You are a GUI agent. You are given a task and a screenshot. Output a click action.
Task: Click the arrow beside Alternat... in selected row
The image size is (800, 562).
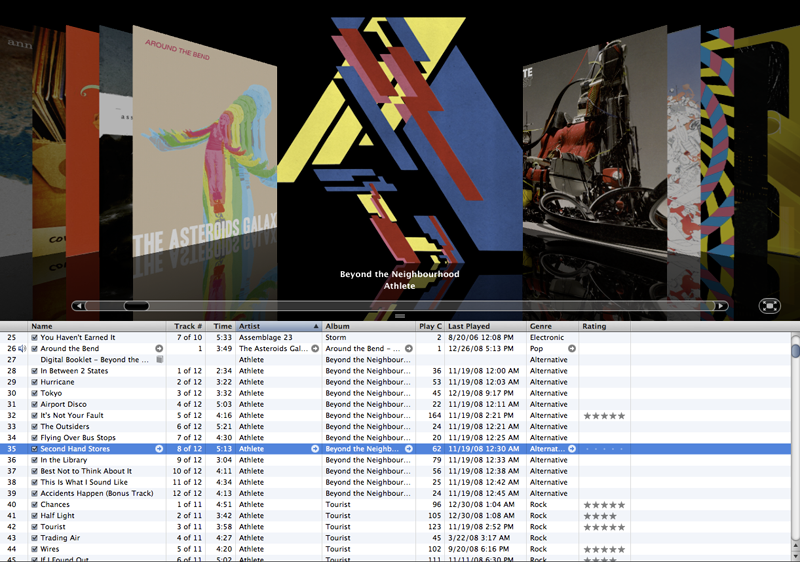click(572, 449)
